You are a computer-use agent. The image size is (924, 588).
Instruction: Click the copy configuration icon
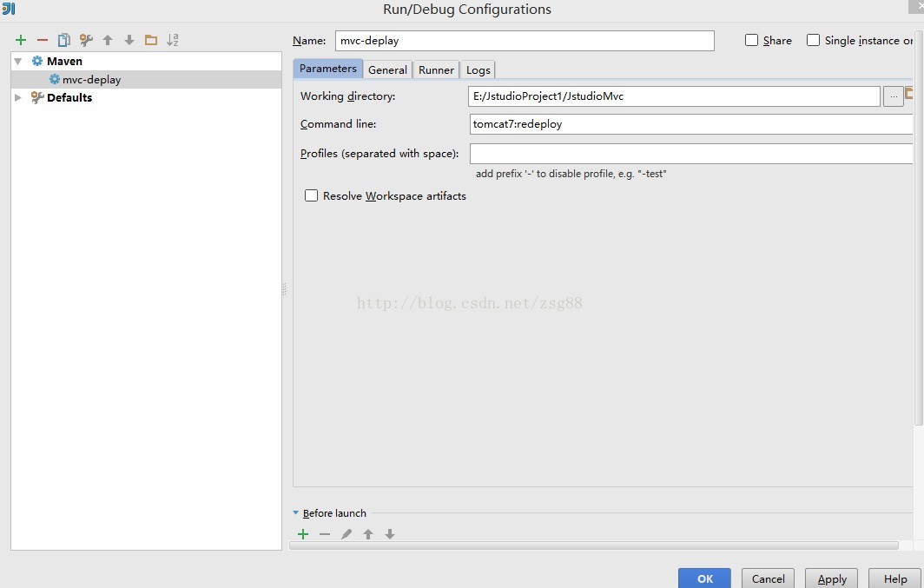click(64, 40)
